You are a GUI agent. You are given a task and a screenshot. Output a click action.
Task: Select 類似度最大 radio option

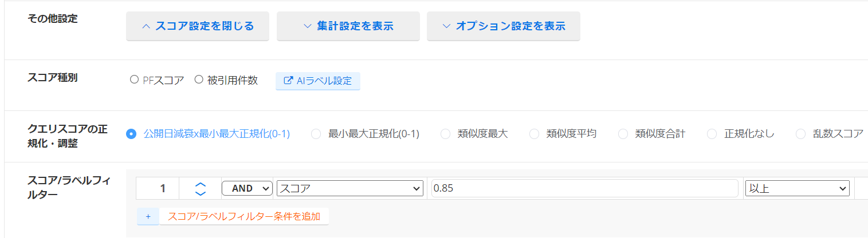445,134
